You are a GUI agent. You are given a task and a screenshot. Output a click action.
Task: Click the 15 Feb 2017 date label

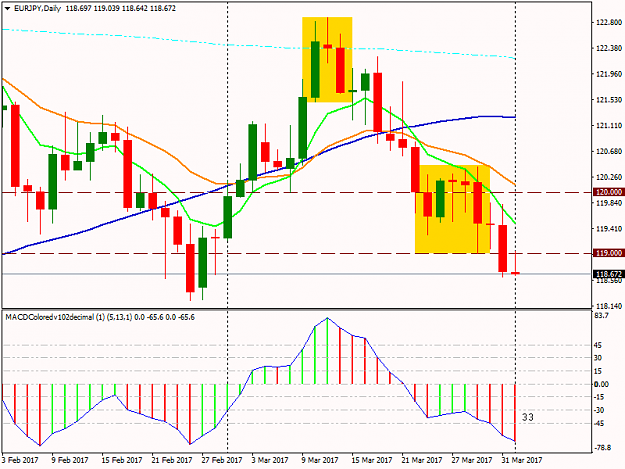tap(122, 460)
